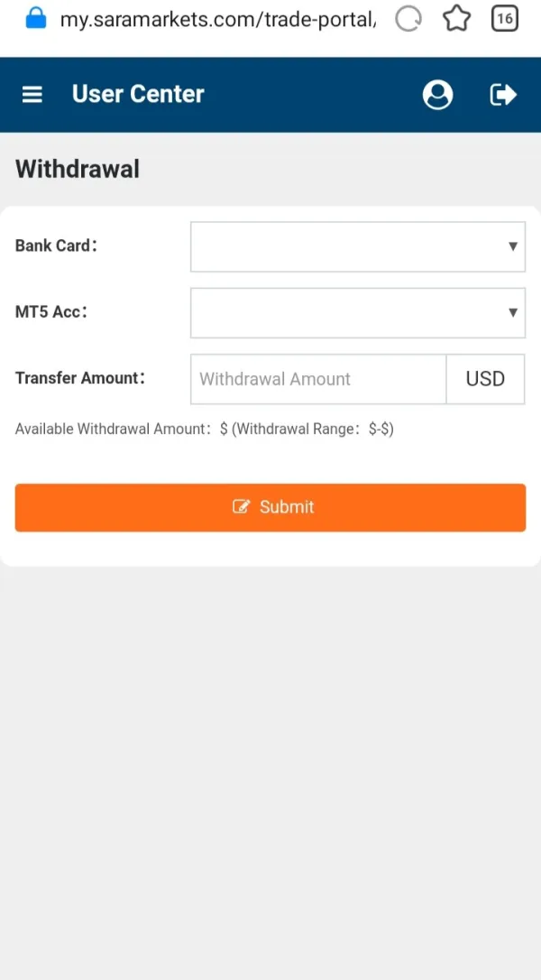Expand the MT5 Acc dropdown
The height and width of the screenshot is (980, 541).
tap(357, 313)
